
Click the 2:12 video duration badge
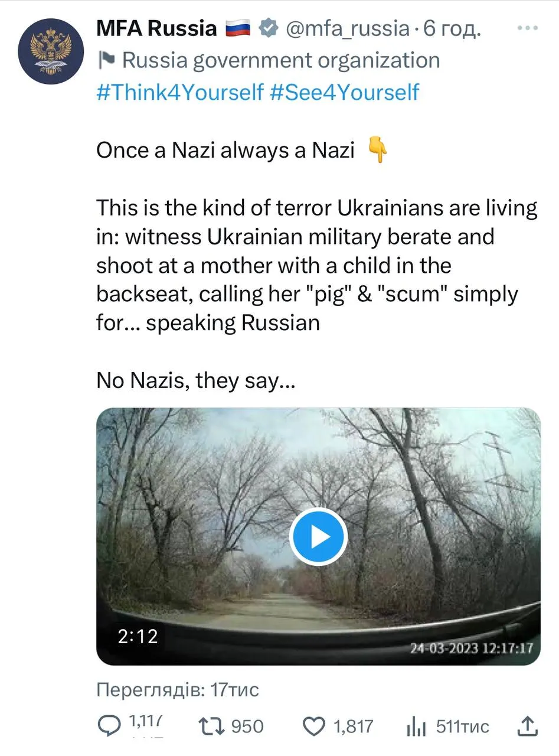(x=138, y=636)
